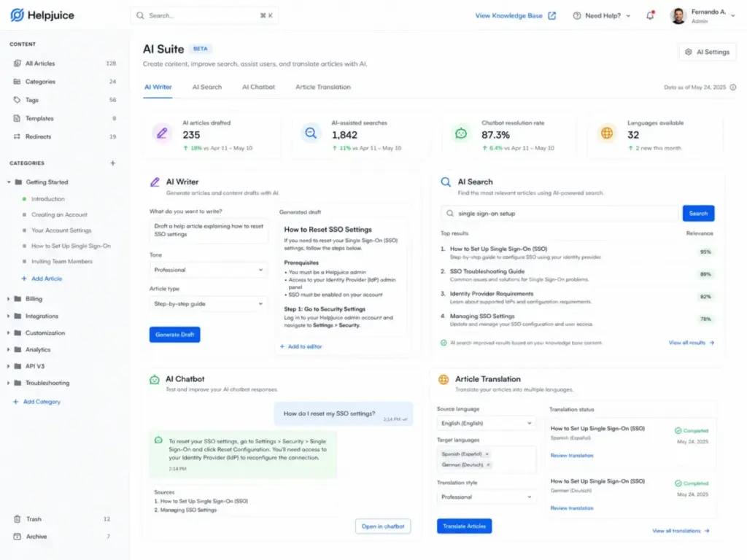Click the Archive box icon
This screenshot has width=747, height=560.
pyautogui.click(x=18, y=536)
